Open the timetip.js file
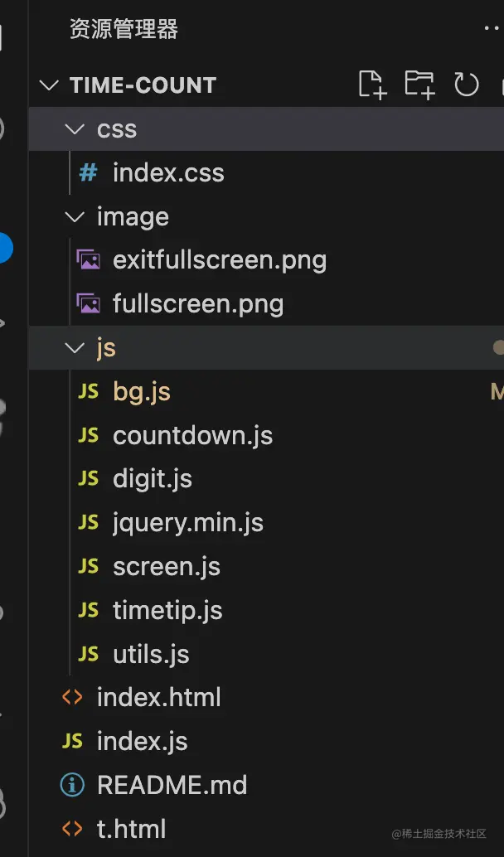Screen dimensions: 504x857 tap(167, 611)
